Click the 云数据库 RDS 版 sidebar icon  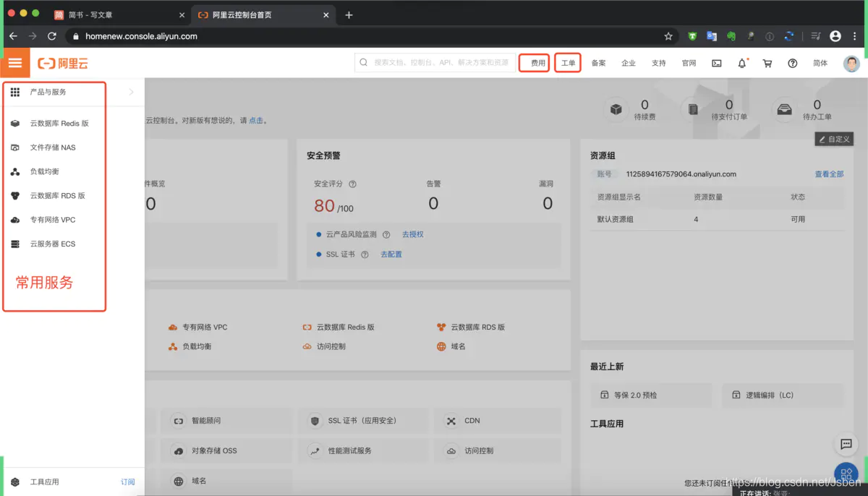[15, 196]
